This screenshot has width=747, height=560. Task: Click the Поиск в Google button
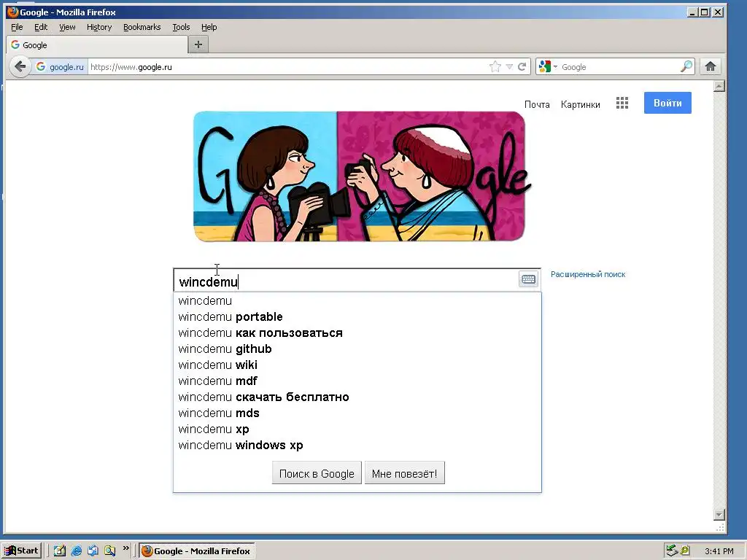(x=317, y=473)
